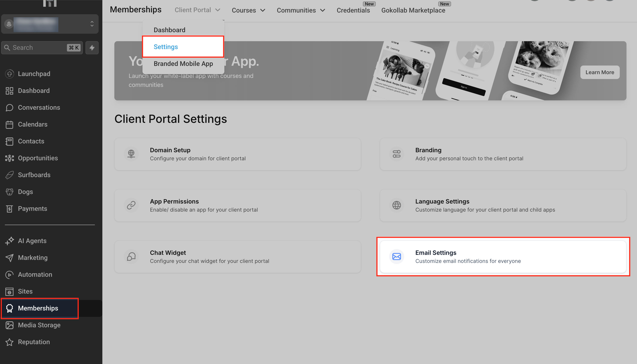Open the Credentials tab
The width and height of the screenshot is (637, 364).
coord(353,10)
